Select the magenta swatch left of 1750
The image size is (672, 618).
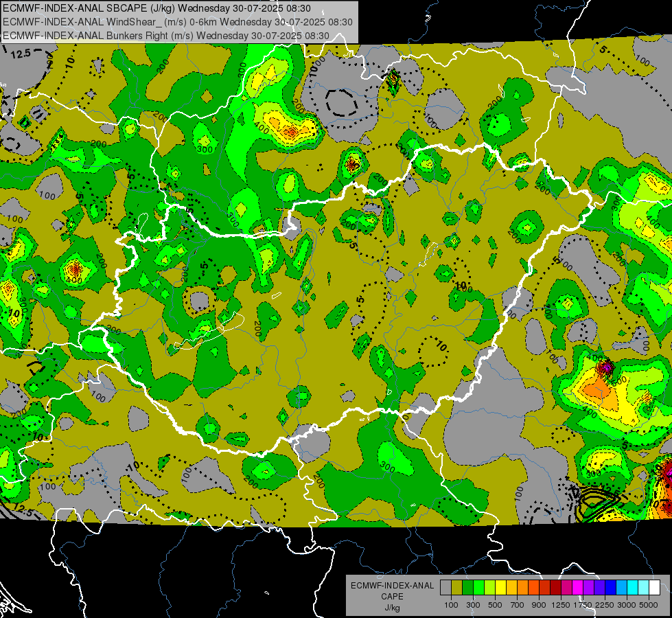tap(578, 588)
